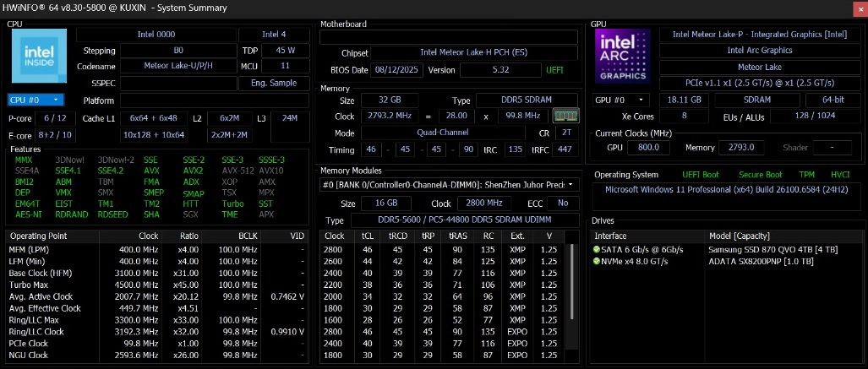Click the green status icon for NVMe drive

point(596,261)
